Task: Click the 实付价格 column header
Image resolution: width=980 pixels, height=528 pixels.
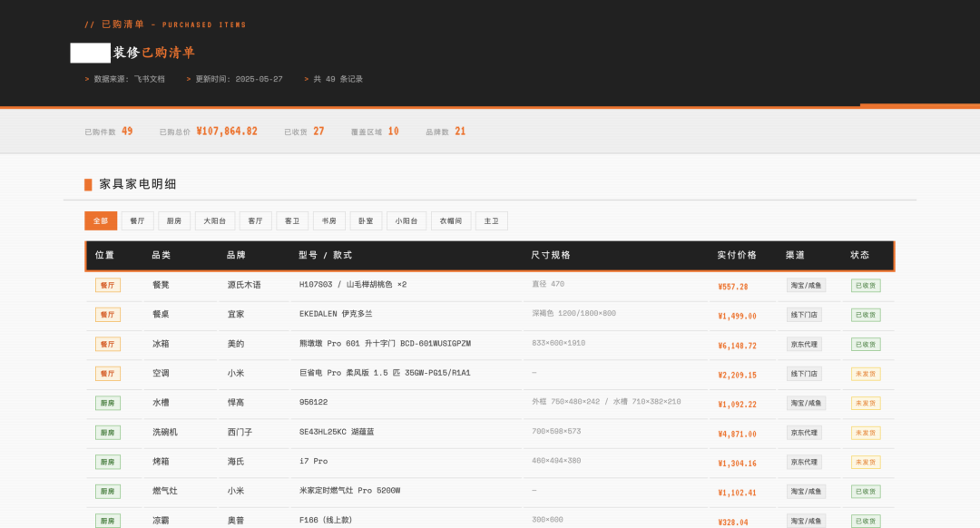Action: (x=737, y=256)
